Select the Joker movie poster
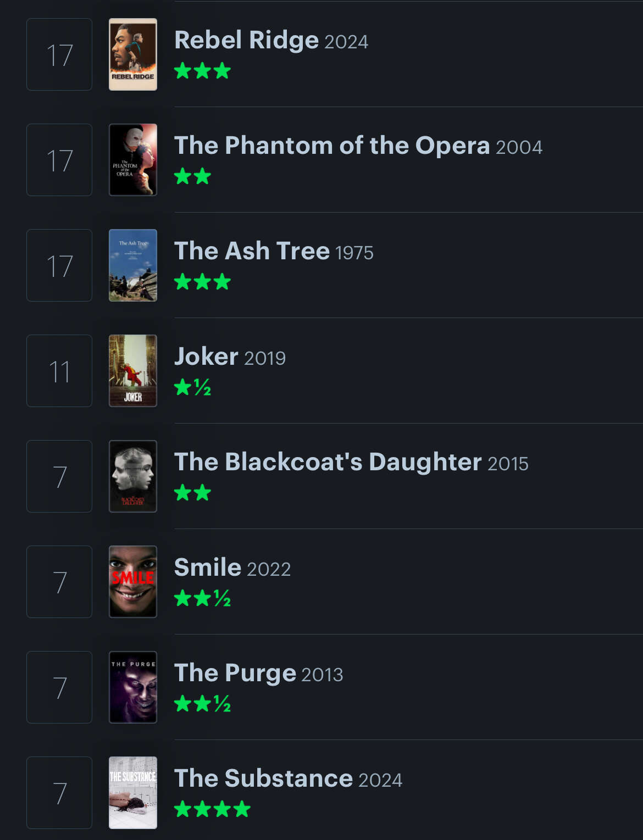 133,371
